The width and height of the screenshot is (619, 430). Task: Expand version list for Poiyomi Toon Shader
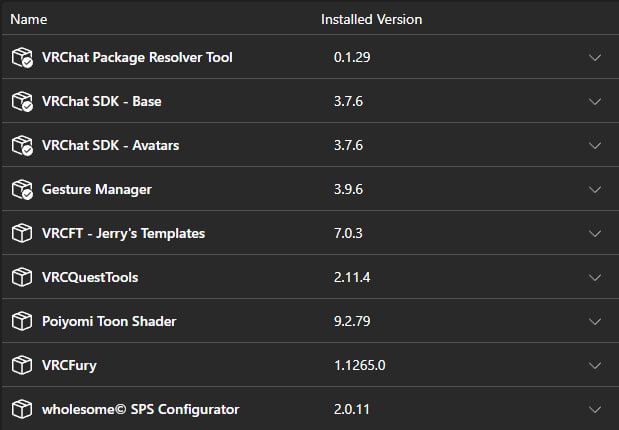click(595, 321)
